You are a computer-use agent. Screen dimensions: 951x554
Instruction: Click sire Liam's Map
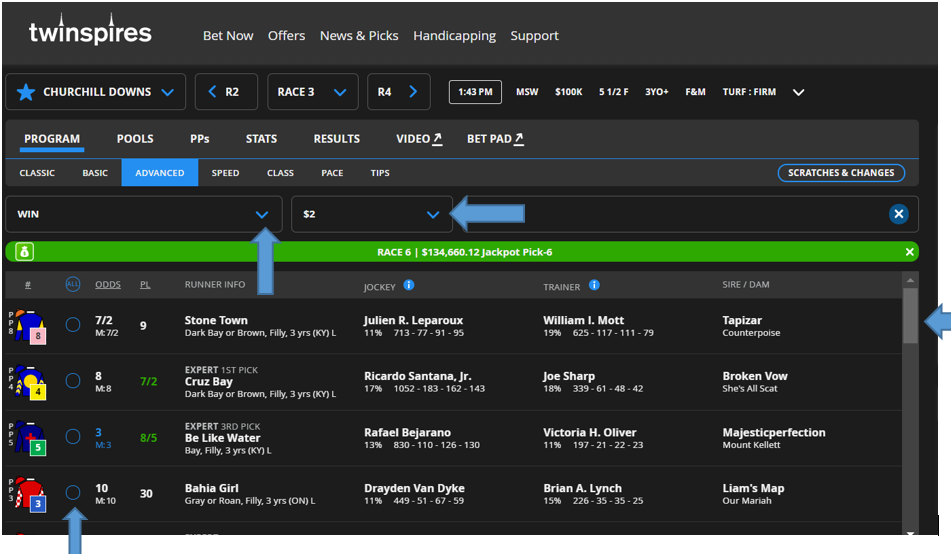(x=753, y=488)
